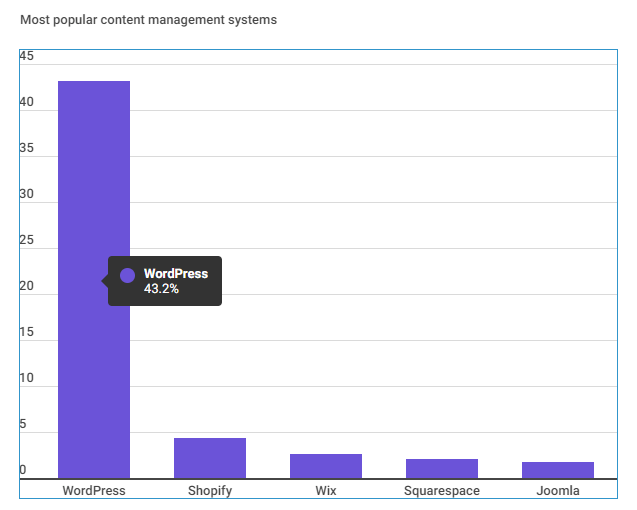Select the WordPress axis label

pos(94,490)
